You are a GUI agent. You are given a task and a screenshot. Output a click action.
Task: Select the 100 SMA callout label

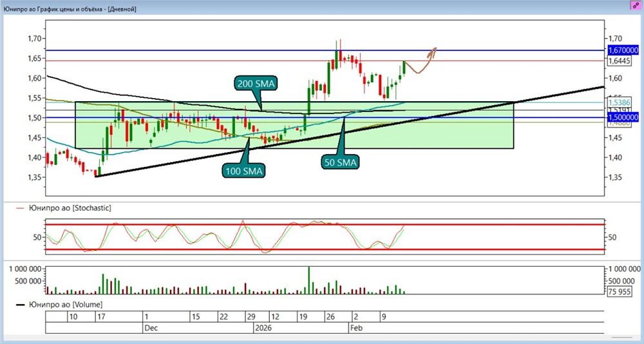[x=243, y=171]
